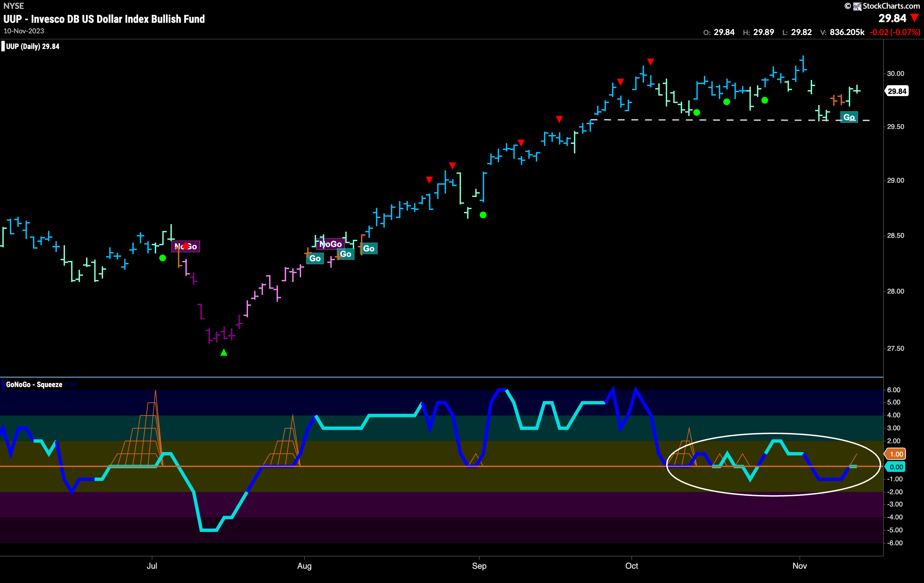Image resolution: width=924 pixels, height=583 pixels.
Task: Click the red down arrow beside 29.84 header price
Action: [x=915, y=18]
